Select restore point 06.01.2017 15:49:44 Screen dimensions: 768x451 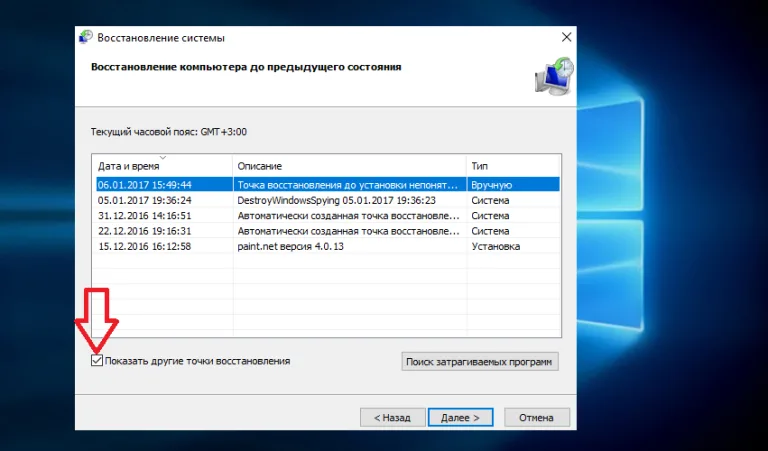[x=328, y=185]
